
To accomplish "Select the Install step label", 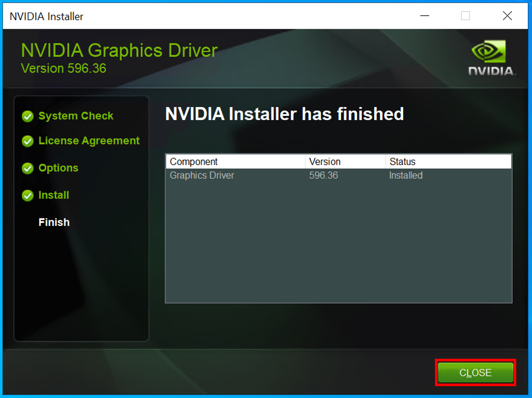I will [x=54, y=195].
